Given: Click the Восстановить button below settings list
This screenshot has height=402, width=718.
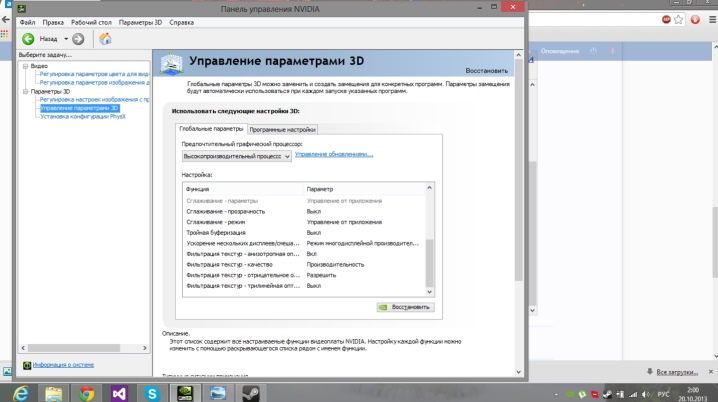Looking at the screenshot, I should coord(405,307).
